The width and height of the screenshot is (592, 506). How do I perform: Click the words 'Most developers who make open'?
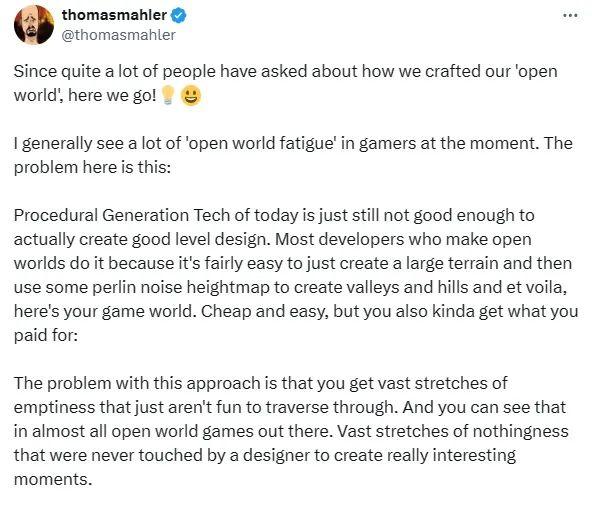tap(403, 239)
